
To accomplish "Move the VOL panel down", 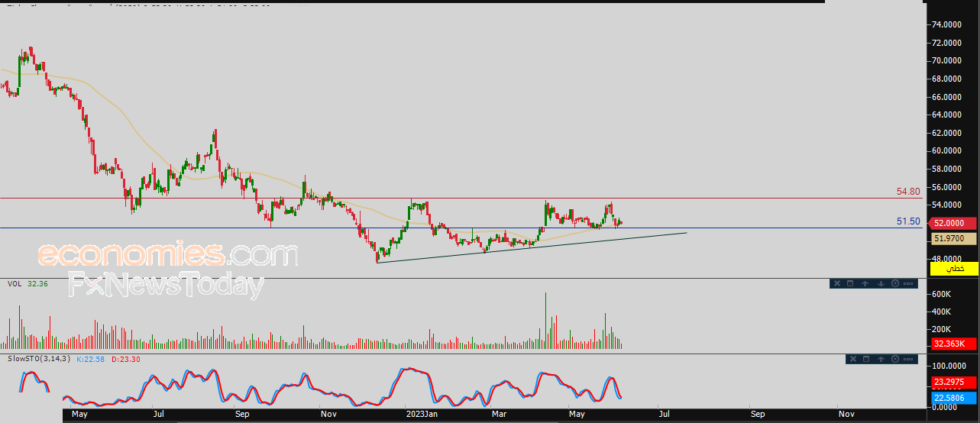I will (x=881, y=283).
